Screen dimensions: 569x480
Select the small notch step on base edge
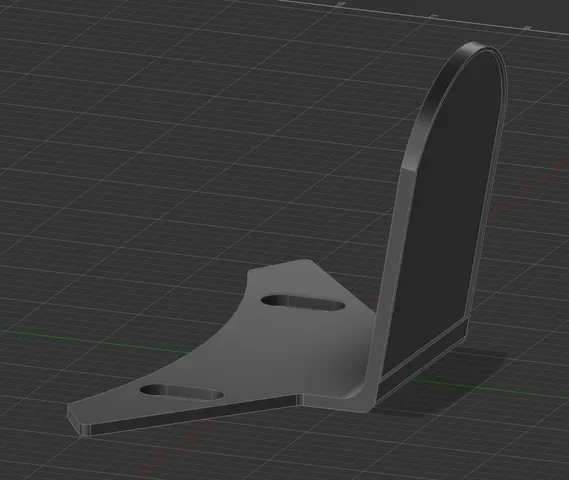(x=300, y=399)
